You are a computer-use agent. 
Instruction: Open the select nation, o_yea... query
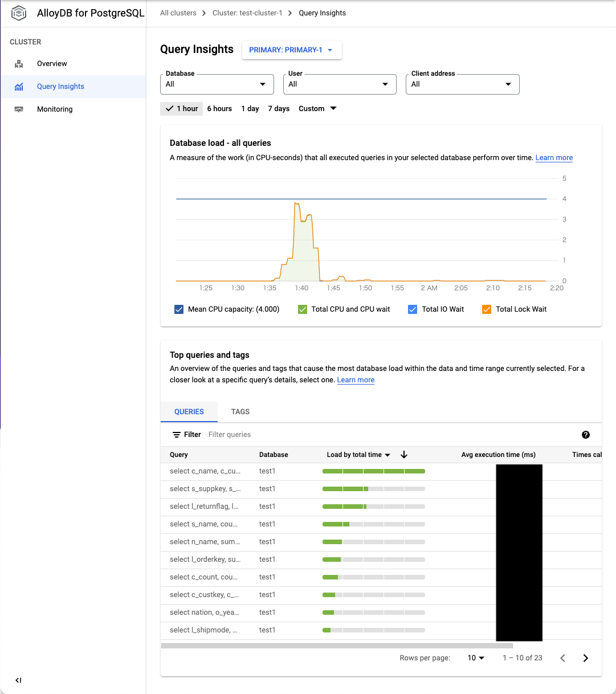205,613
